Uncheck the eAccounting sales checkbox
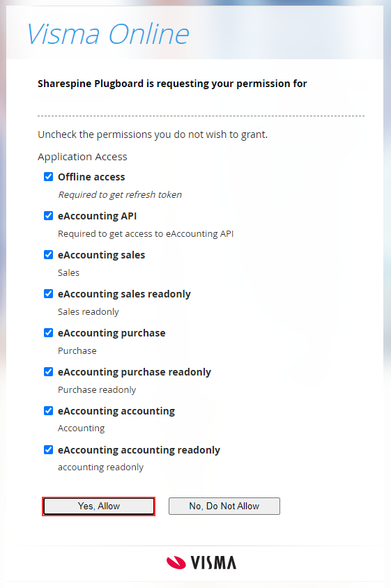 [48, 254]
